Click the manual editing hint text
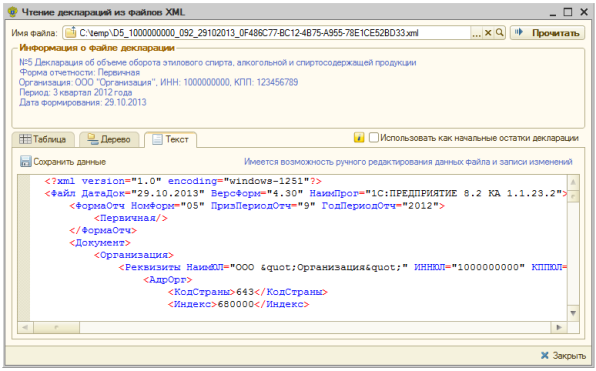This screenshot has height=371, width=596. [408, 162]
